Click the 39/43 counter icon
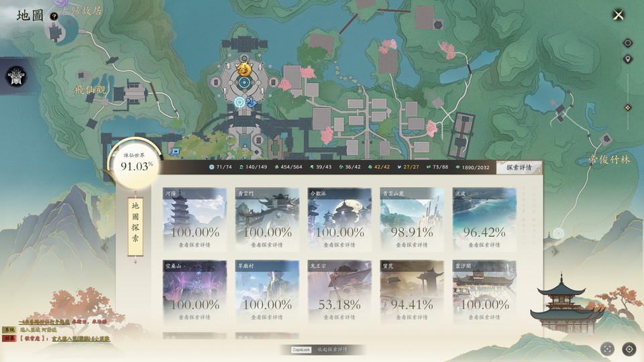Image resolution: width=644 pixels, height=362 pixels. coord(312,168)
